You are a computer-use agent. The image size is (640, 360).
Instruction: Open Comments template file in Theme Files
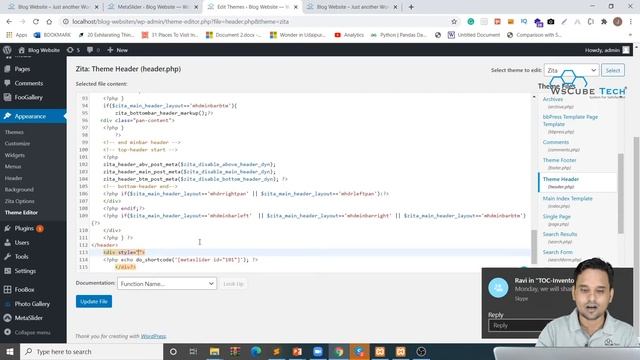click(x=556, y=142)
